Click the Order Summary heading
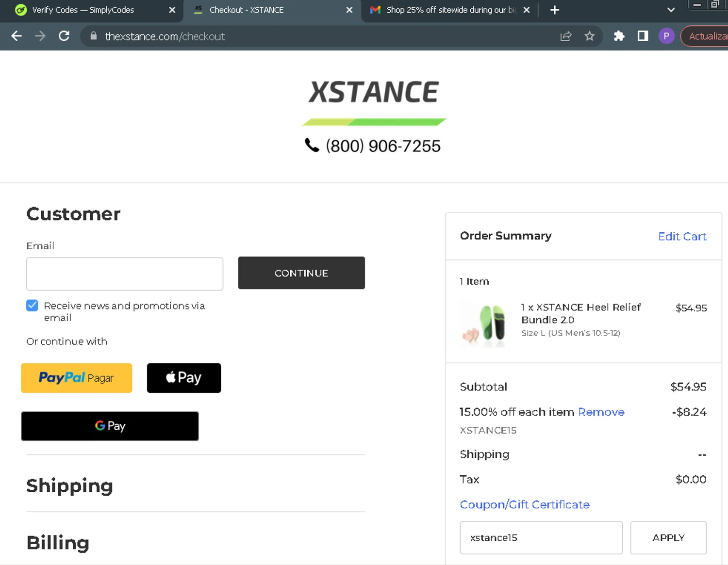The width and height of the screenshot is (728, 565). tap(506, 236)
